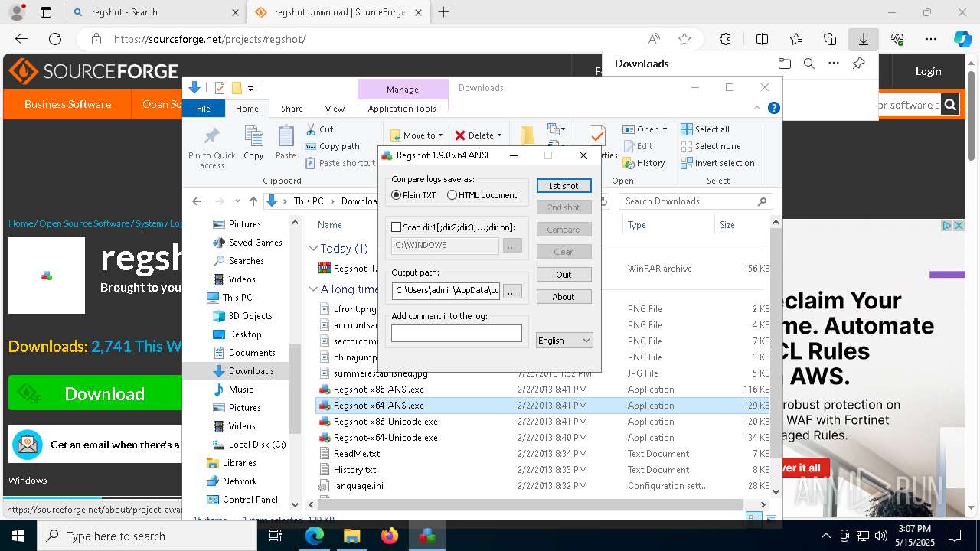Screen dimensions: 980x551
Task: Click the About button in Regshot
Action: (x=563, y=296)
